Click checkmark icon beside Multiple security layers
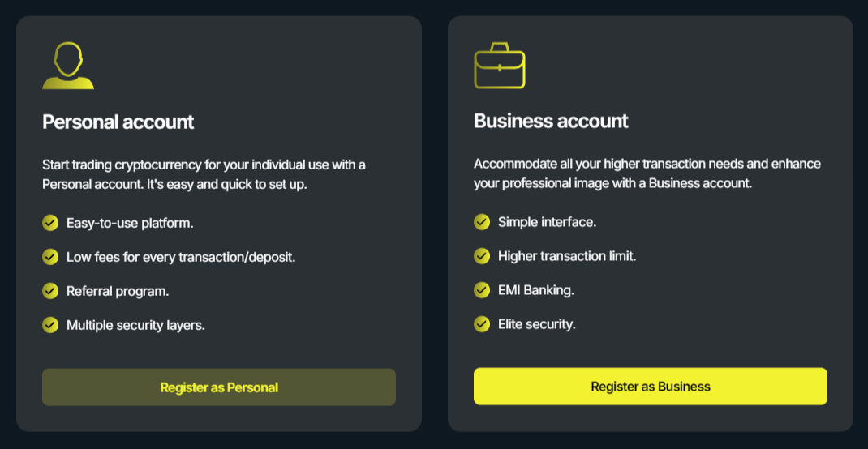The height and width of the screenshot is (449, 868). tap(50, 325)
